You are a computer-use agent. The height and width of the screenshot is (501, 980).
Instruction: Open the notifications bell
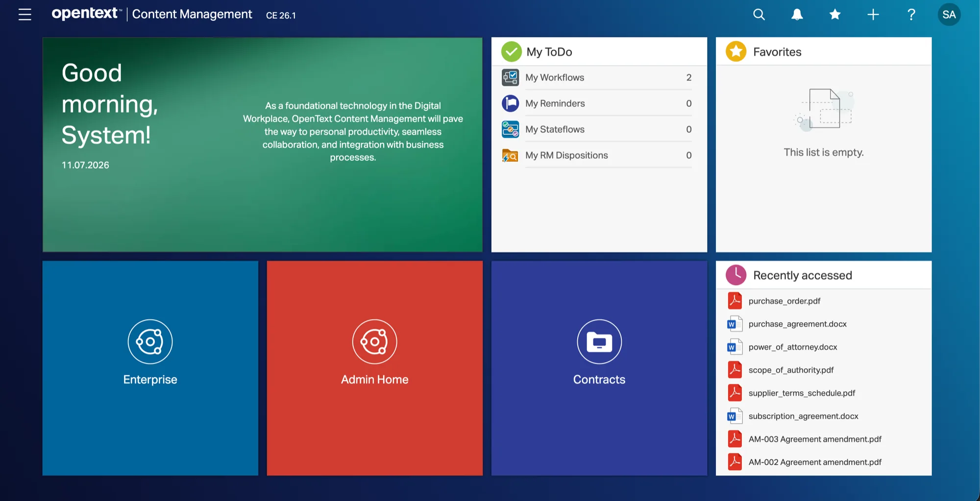(x=797, y=15)
